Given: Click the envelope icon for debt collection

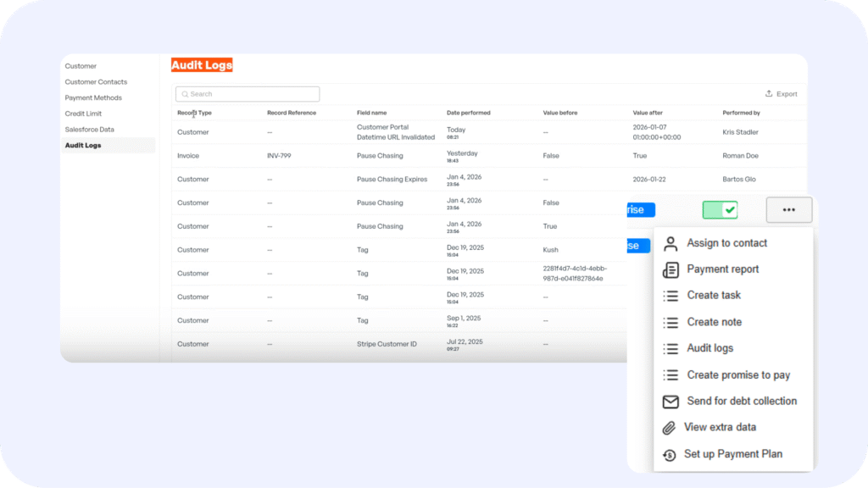Looking at the screenshot, I should coord(670,402).
